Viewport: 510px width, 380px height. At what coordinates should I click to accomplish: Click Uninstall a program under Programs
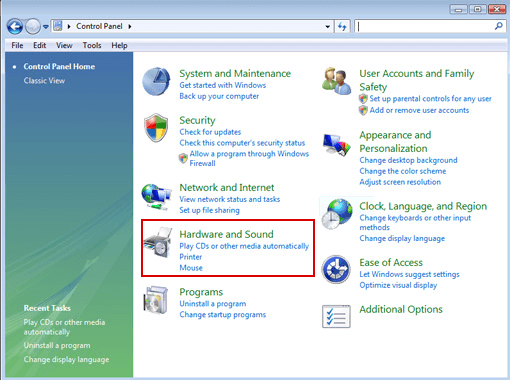click(x=213, y=304)
